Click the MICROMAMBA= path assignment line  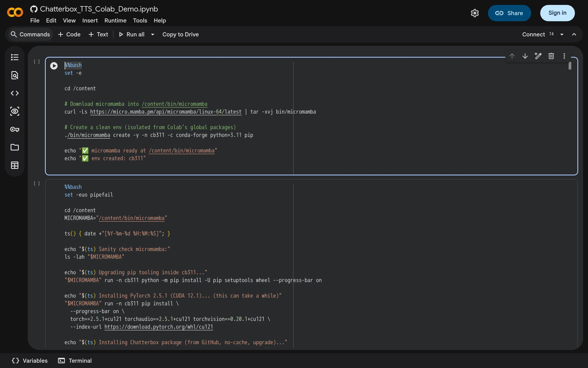pos(116,218)
